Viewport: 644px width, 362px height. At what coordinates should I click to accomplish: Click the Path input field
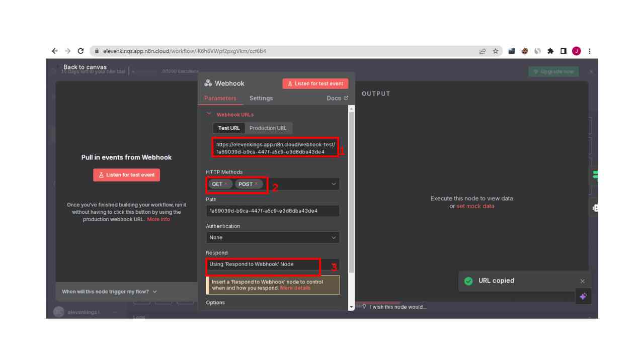click(272, 211)
